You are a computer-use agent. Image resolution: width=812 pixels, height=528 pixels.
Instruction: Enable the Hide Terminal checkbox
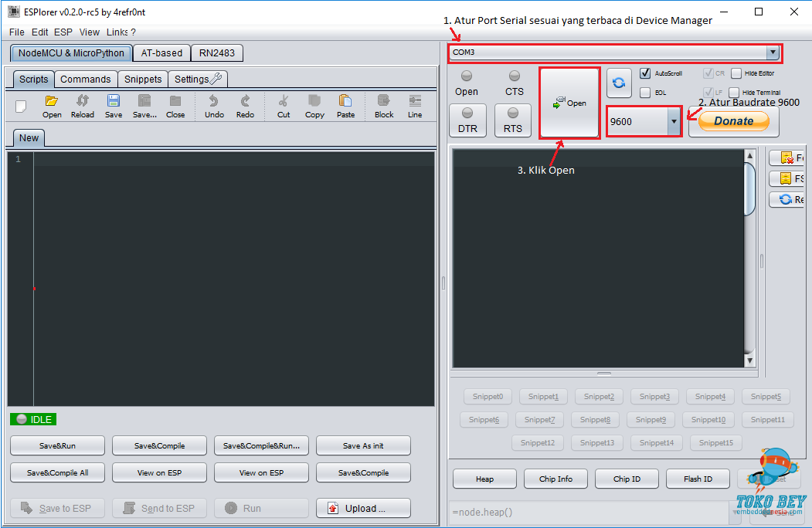[734, 92]
